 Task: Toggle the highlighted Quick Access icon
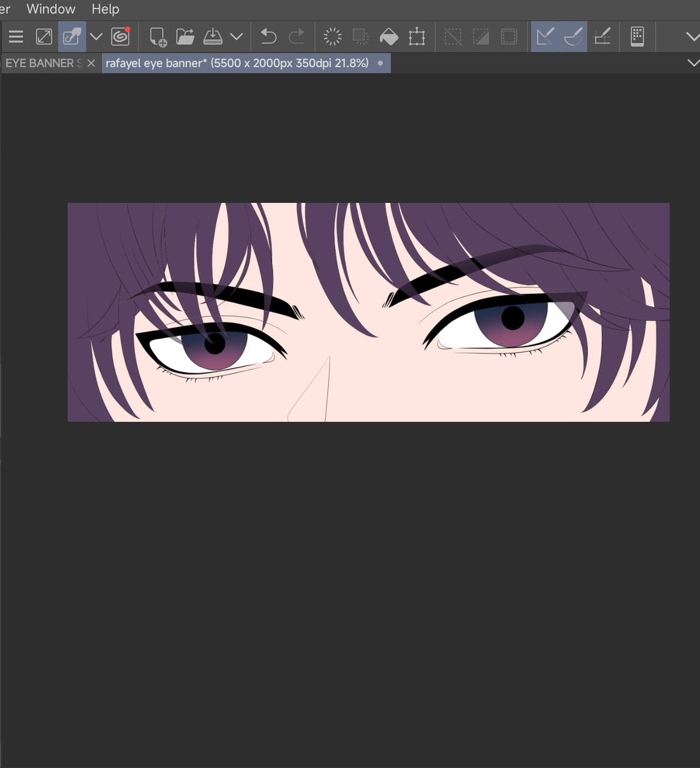[72, 36]
